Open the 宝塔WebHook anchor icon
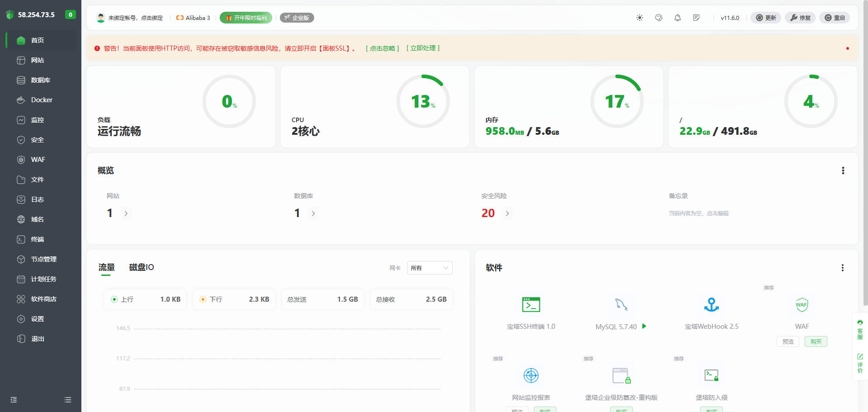Image resolution: width=868 pixels, height=412 pixels. [712, 305]
